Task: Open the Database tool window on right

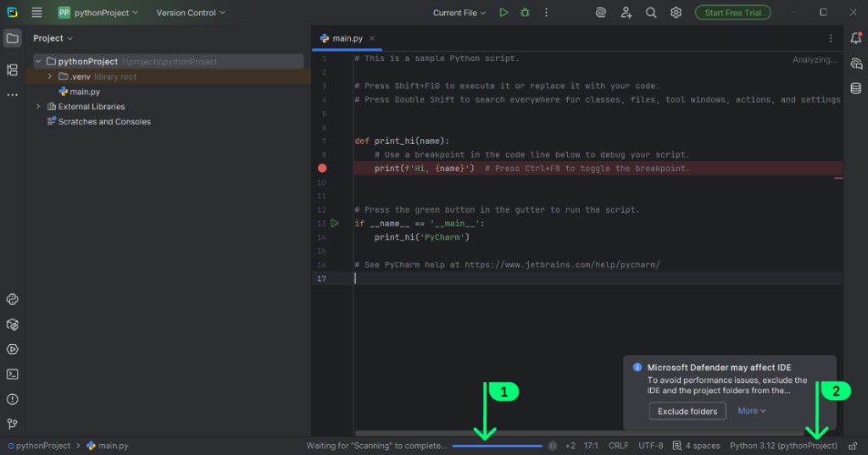Action: (x=855, y=88)
